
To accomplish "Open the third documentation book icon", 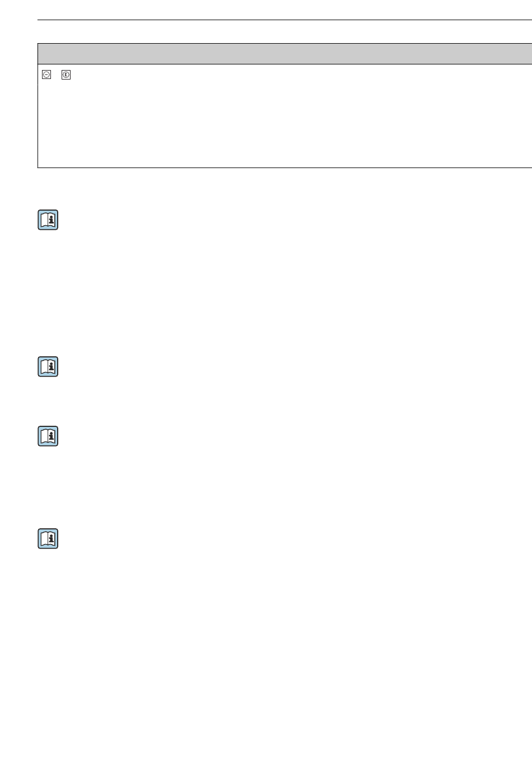I will point(48,436).
